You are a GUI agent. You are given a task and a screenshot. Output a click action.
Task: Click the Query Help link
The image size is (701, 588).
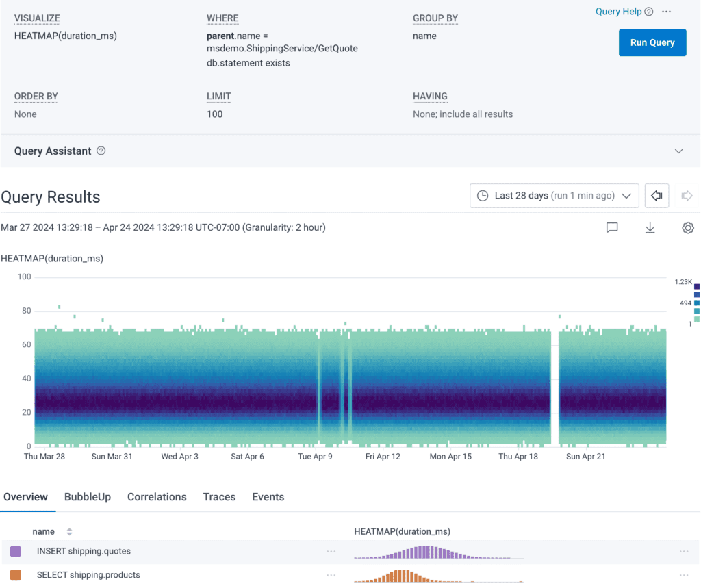point(618,12)
